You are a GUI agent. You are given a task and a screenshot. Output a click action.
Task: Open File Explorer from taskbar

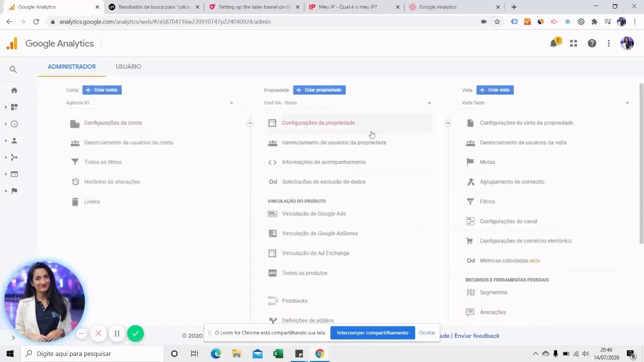236,354
